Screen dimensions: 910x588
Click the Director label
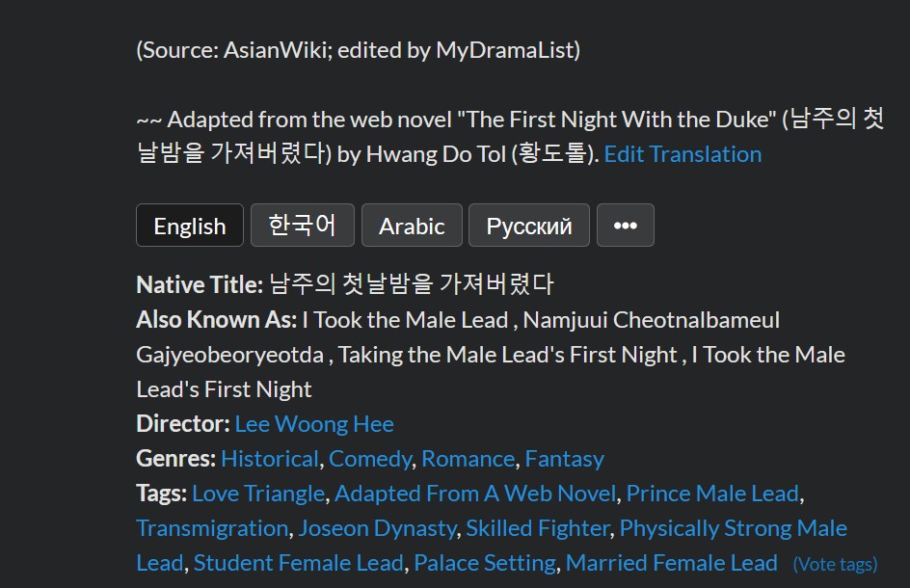coord(183,424)
